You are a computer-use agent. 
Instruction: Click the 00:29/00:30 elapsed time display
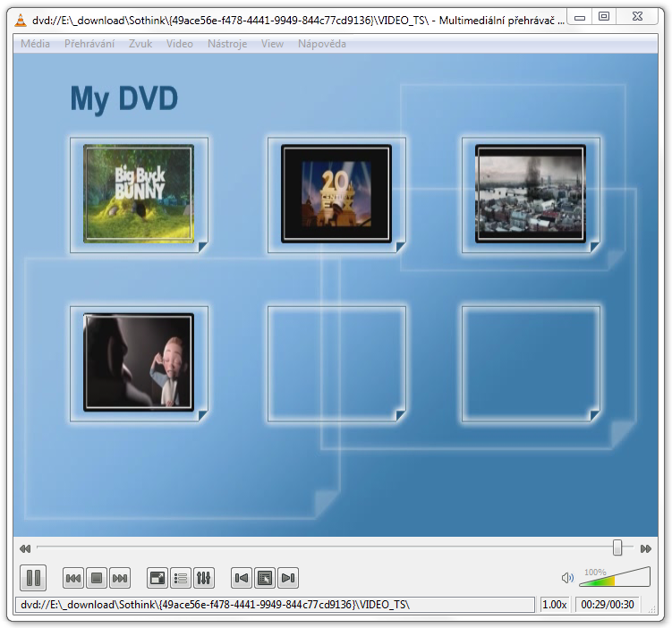pos(608,605)
